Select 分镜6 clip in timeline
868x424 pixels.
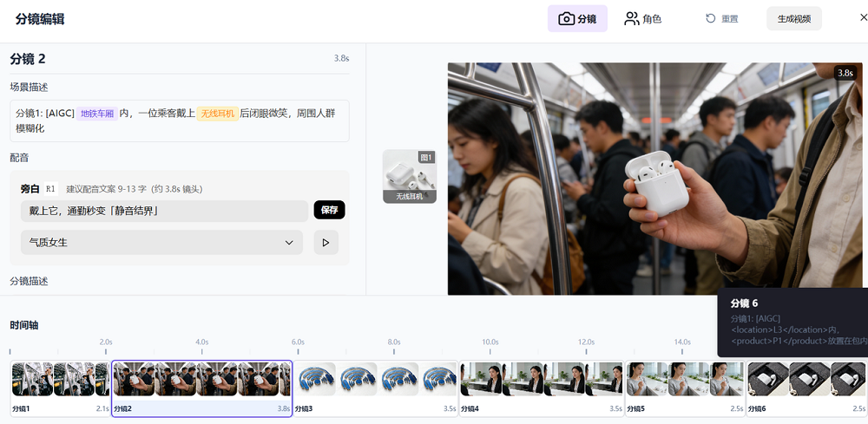pyautogui.click(x=806, y=388)
